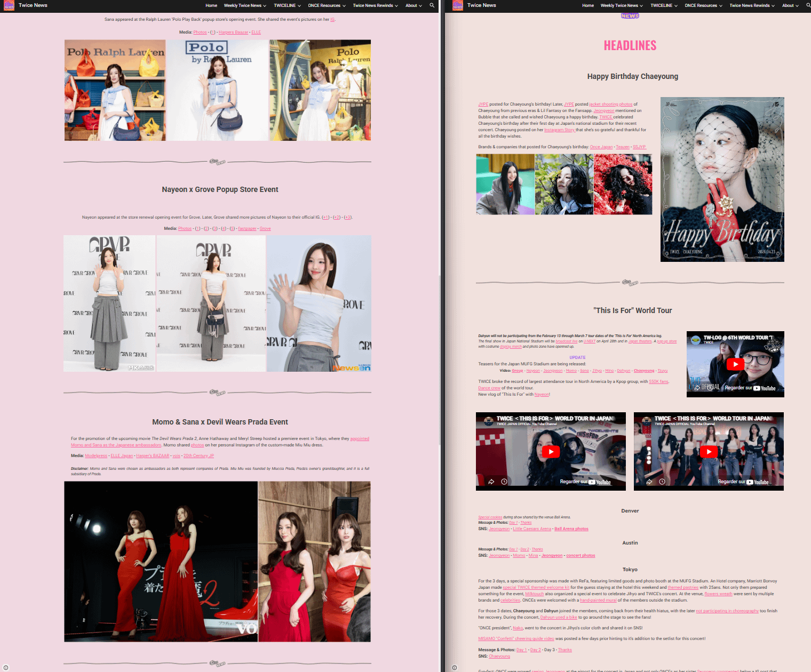Click the info circle icon at the right window's bottom corner
The height and width of the screenshot is (672, 811).
pos(455,668)
